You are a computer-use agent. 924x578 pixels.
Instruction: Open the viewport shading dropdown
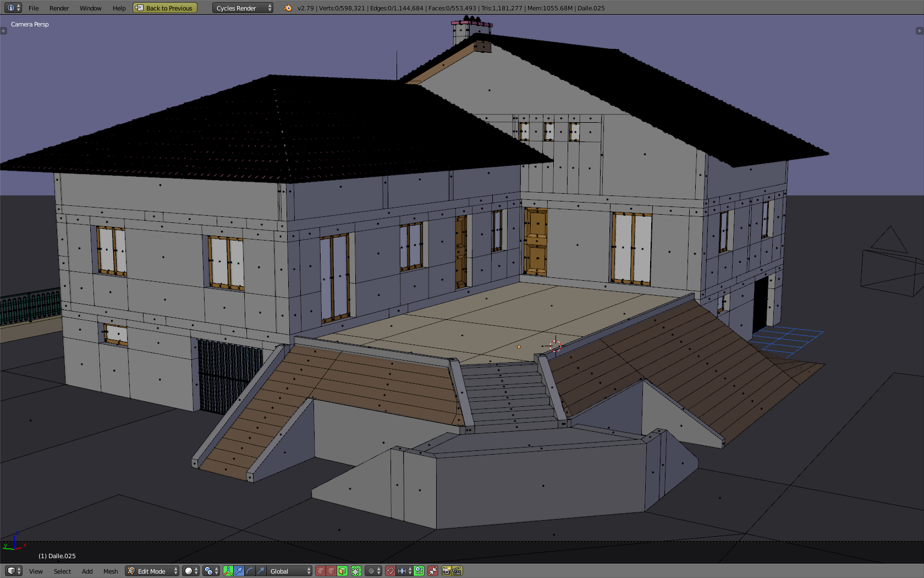(x=191, y=571)
